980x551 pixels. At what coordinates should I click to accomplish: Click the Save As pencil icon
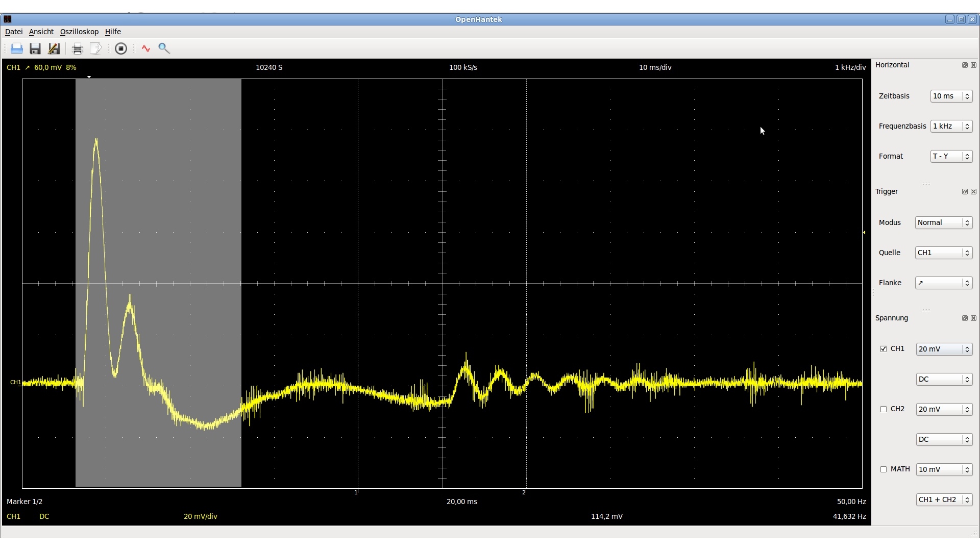click(x=54, y=49)
